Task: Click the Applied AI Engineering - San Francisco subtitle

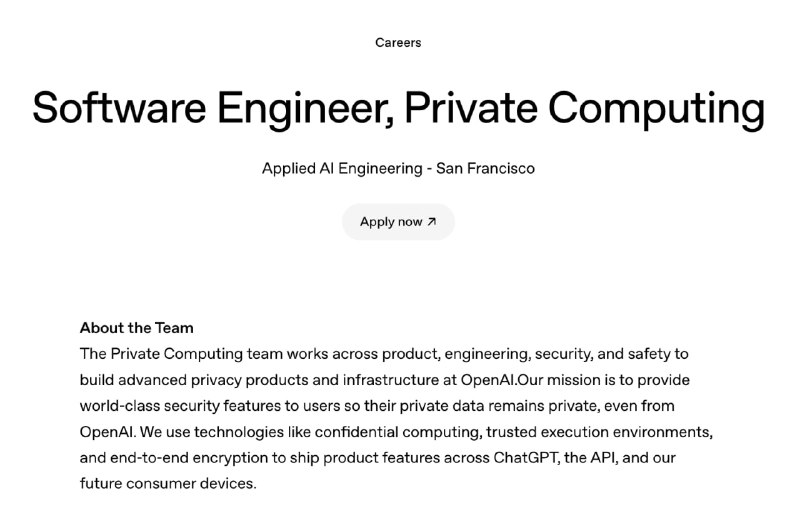Action: [x=398, y=168]
